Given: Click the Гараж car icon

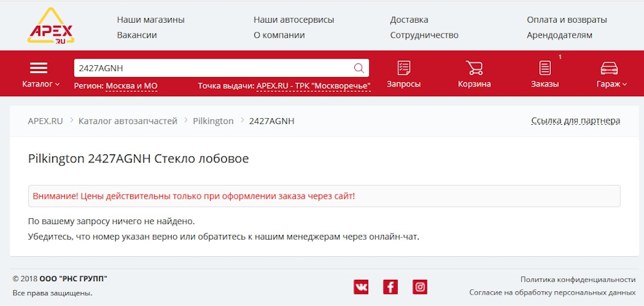Looking at the screenshot, I should coord(610,68).
